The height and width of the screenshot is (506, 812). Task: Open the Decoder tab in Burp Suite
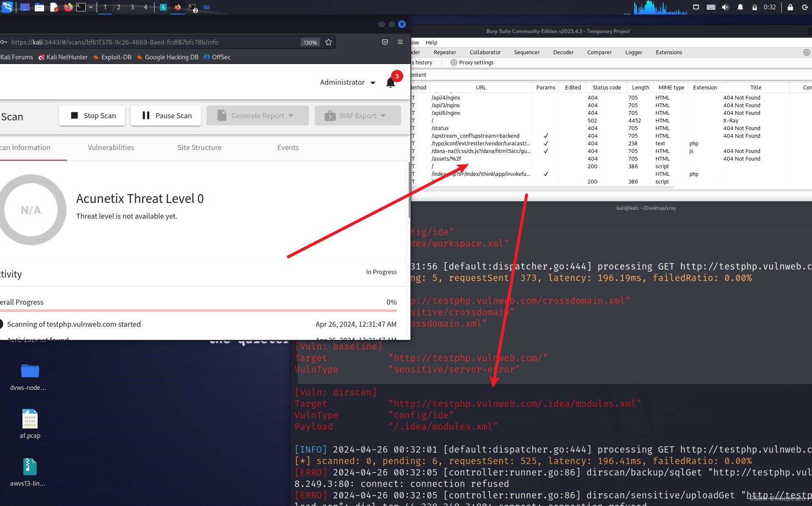tap(563, 53)
